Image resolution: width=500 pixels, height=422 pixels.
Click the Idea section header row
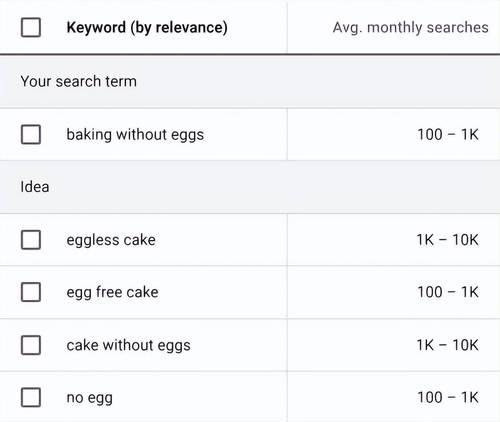coord(250,187)
